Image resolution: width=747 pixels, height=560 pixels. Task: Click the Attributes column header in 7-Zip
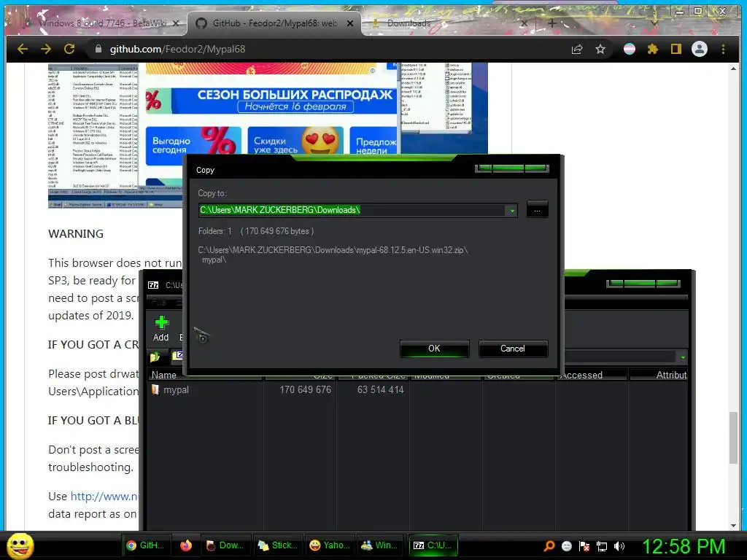[659, 376]
